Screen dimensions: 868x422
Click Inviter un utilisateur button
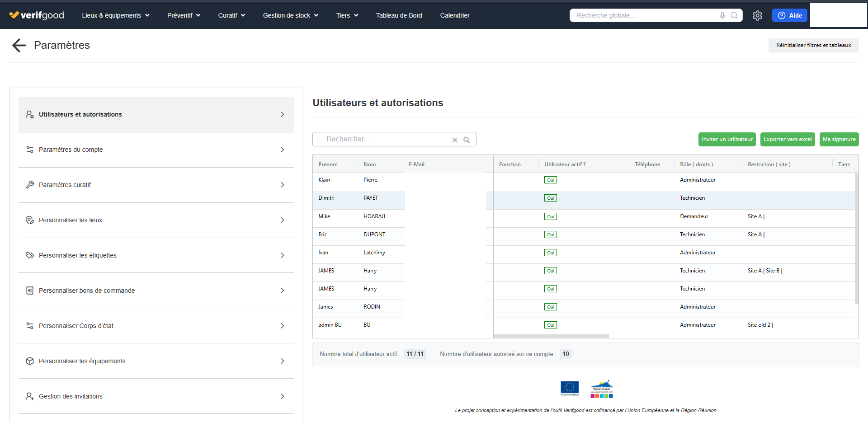tap(727, 139)
